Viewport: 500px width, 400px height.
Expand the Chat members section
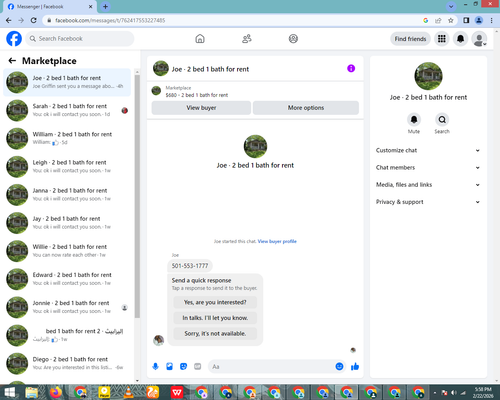[x=428, y=168]
